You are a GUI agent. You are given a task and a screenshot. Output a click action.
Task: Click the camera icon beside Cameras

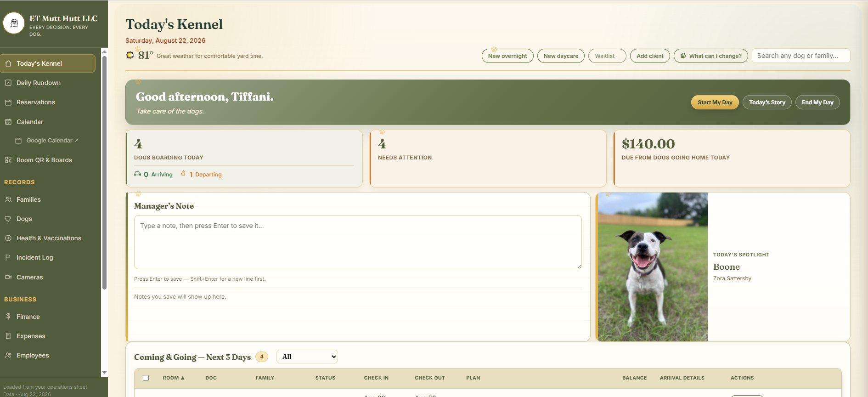click(x=8, y=277)
